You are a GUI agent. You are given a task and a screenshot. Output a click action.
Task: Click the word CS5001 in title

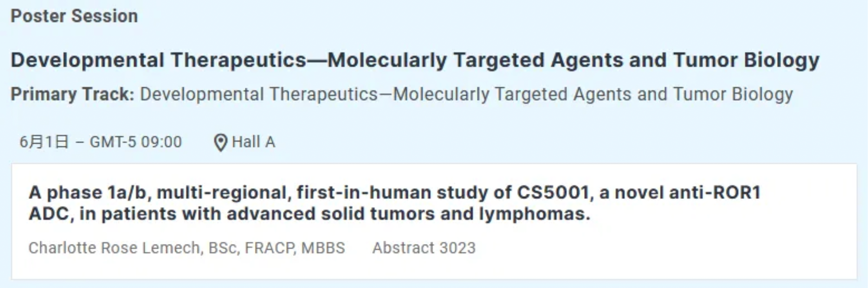click(552, 192)
